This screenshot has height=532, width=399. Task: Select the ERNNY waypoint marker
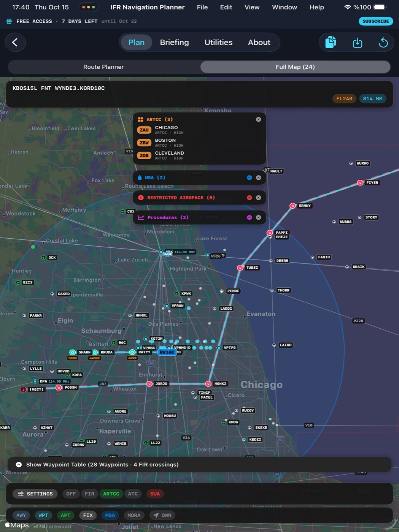[x=292, y=206]
